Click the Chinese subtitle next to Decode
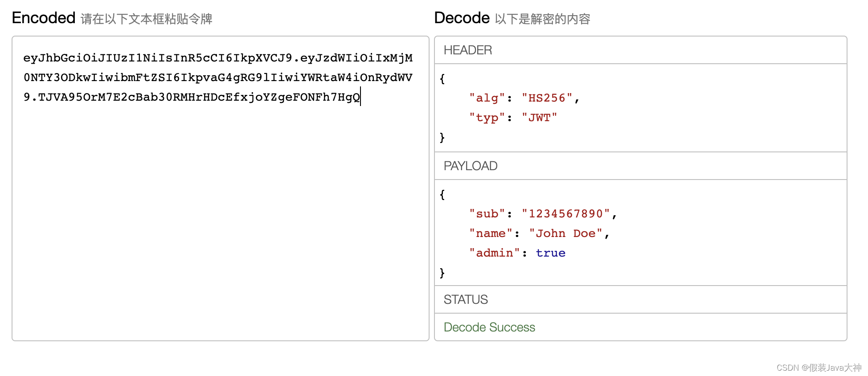 click(x=542, y=19)
